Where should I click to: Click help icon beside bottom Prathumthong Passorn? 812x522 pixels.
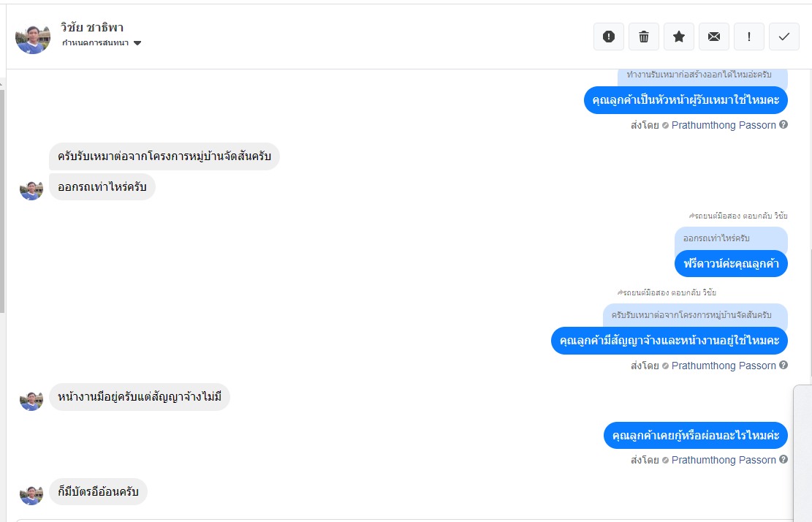click(783, 460)
